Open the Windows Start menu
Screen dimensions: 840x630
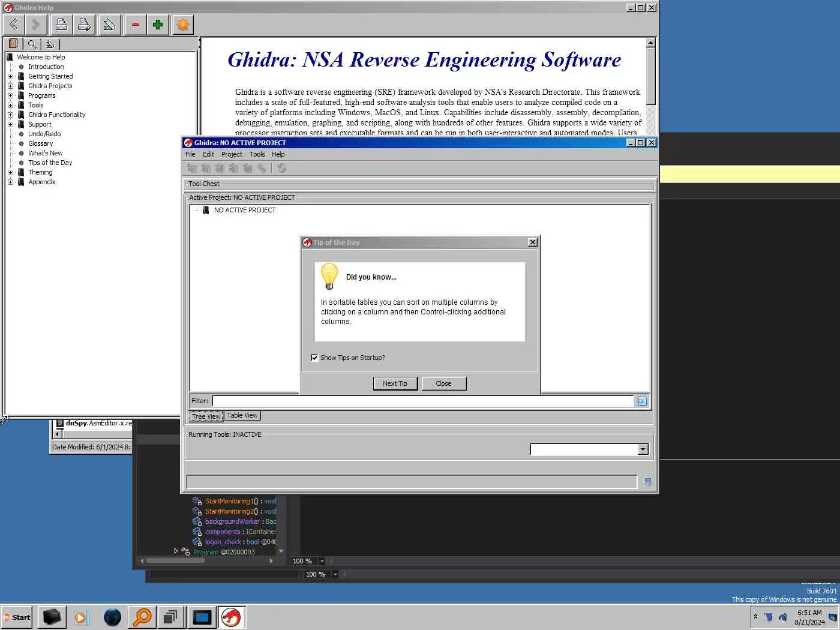tap(17, 617)
